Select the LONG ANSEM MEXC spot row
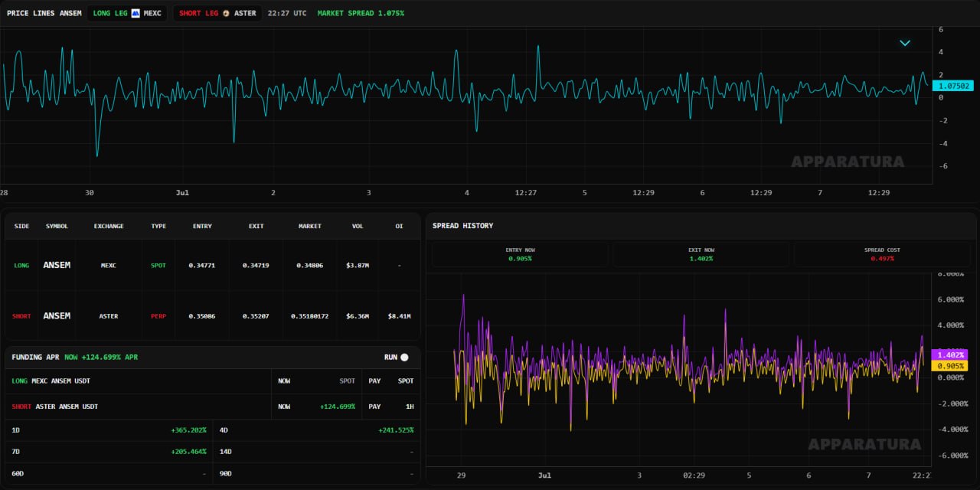The width and height of the screenshot is (980, 490). tap(213, 265)
